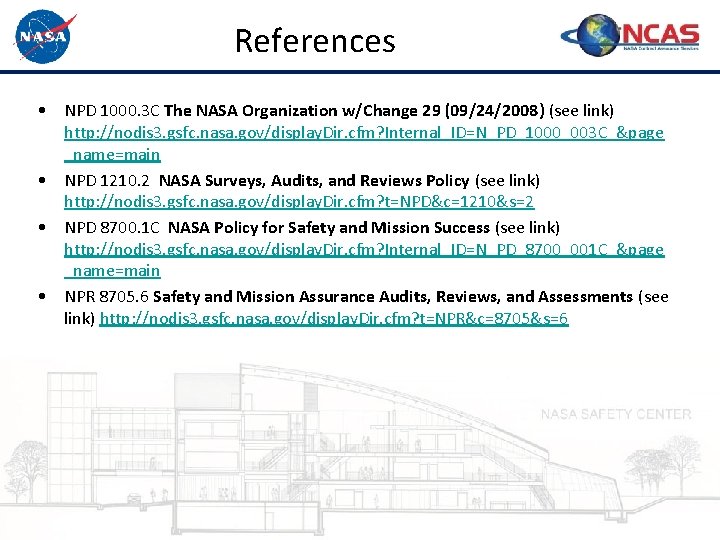Screen dimensions: 720x540
Task: Click the 'NPD 1000.3C' document number
Action: point(112,111)
